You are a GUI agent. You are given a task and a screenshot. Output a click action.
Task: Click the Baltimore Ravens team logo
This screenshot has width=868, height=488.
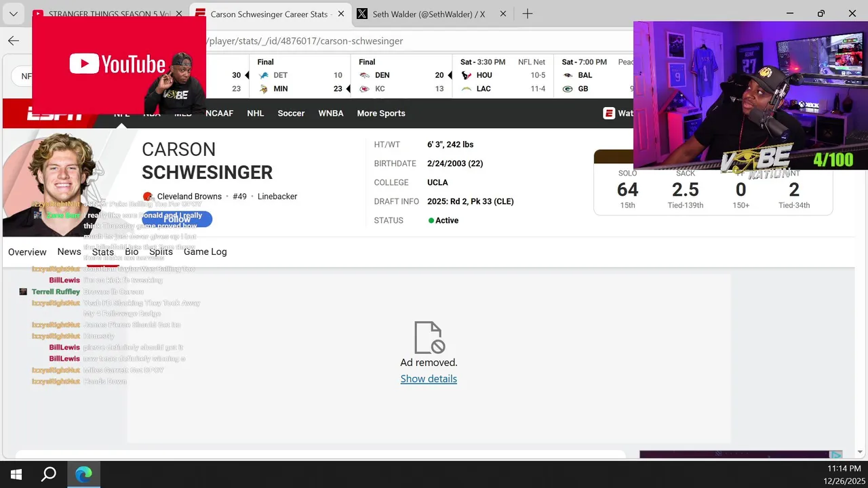568,75
